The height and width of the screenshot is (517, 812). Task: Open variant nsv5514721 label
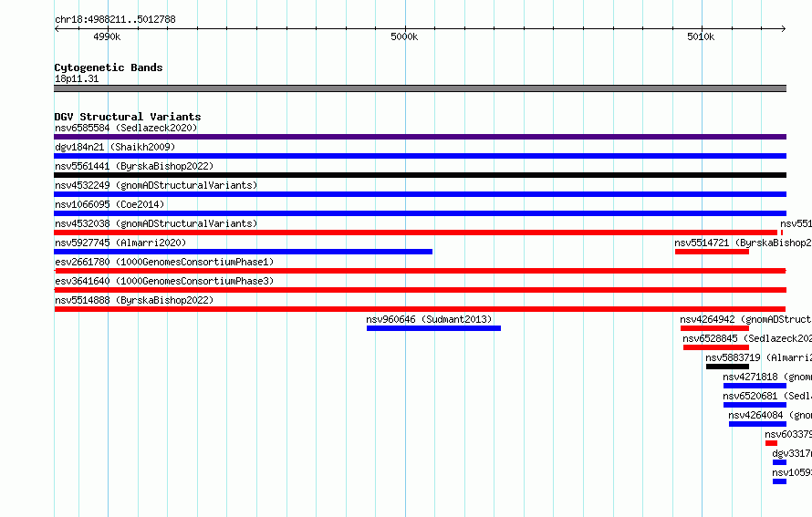tap(743, 243)
